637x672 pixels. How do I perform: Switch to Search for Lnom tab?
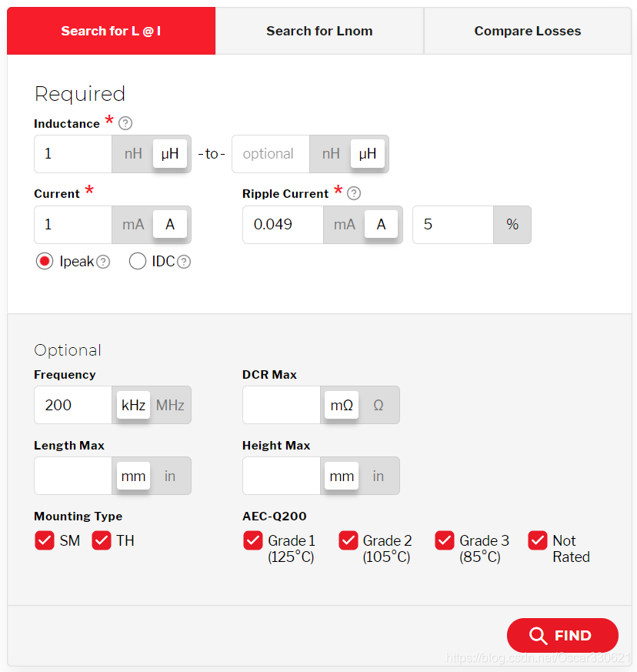tap(319, 31)
